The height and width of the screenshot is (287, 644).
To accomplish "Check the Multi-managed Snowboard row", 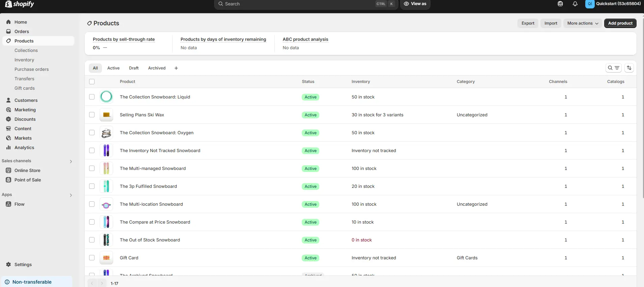I will 92,168.
